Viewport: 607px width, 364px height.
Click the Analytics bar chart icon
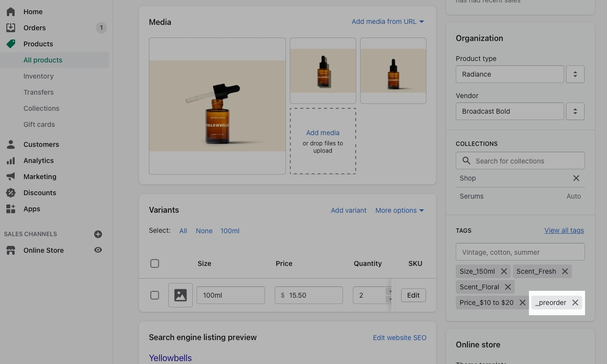coord(11,161)
